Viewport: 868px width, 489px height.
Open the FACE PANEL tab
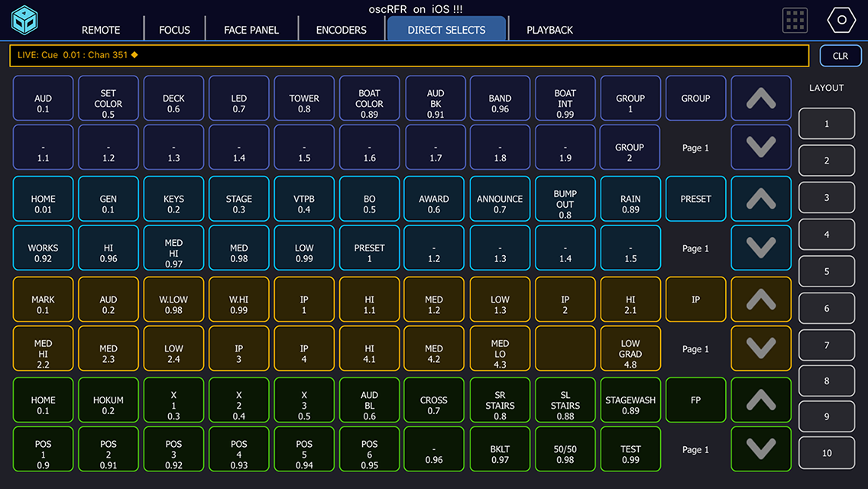251,30
